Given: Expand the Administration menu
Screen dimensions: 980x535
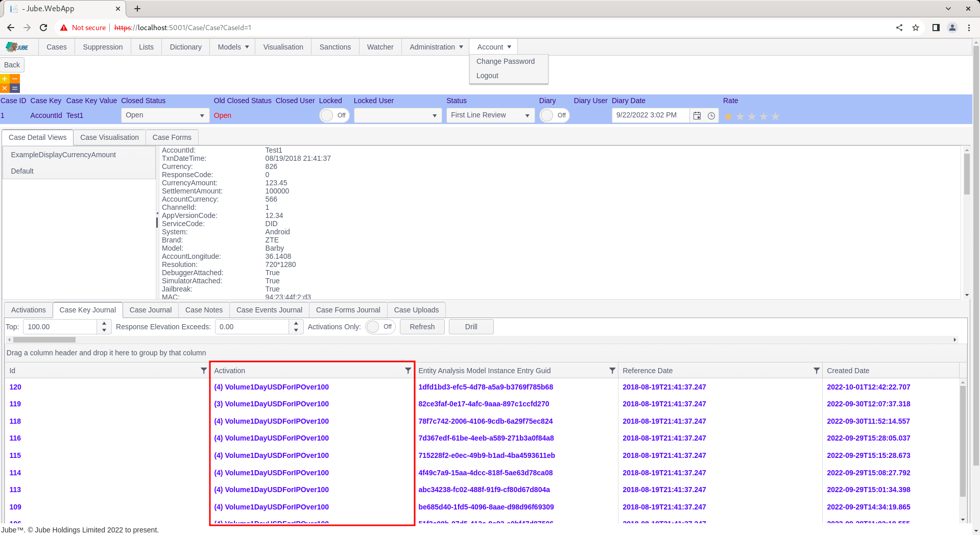Looking at the screenshot, I should pos(436,47).
